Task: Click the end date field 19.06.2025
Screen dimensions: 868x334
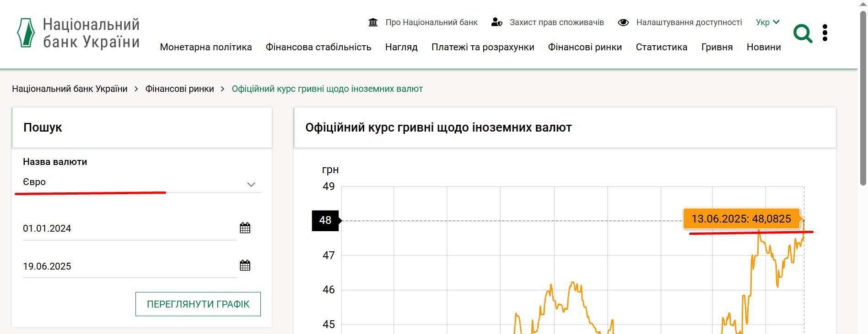Action: coord(130,266)
